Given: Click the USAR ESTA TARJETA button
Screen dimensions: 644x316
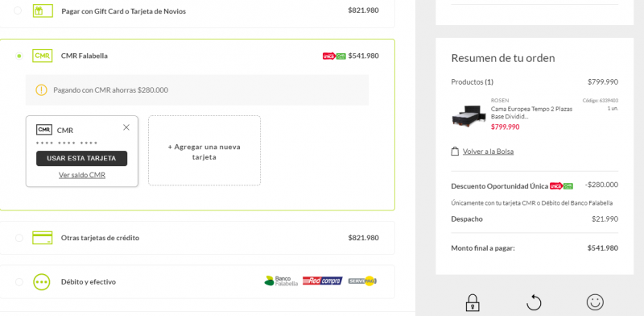Looking at the screenshot, I should point(82,159).
